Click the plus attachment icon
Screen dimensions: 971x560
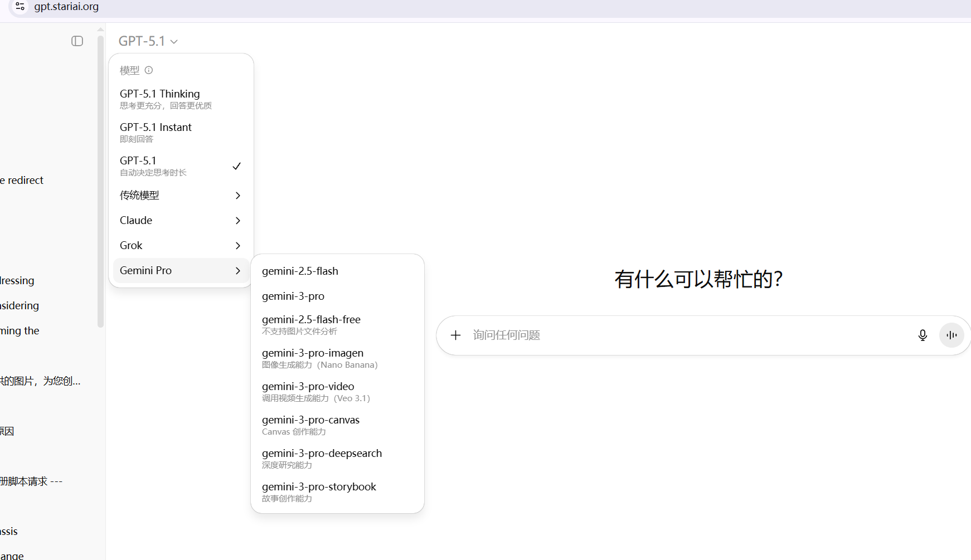click(x=455, y=335)
